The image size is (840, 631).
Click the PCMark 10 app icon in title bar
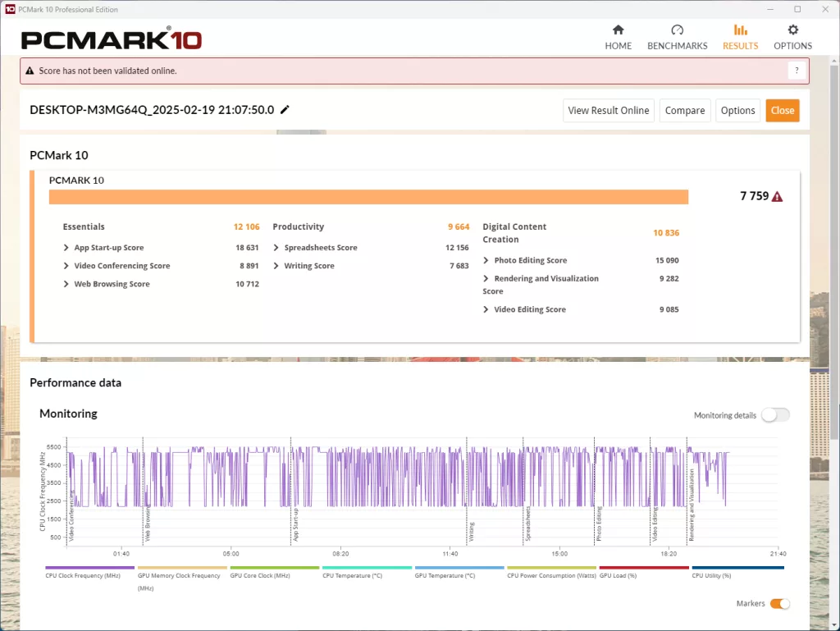[10, 9]
